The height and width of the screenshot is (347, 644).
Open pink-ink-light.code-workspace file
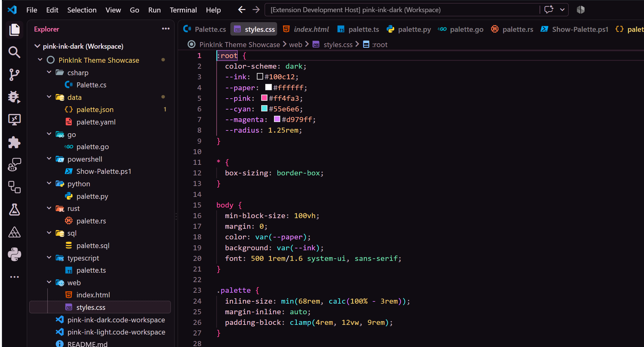tap(100, 332)
